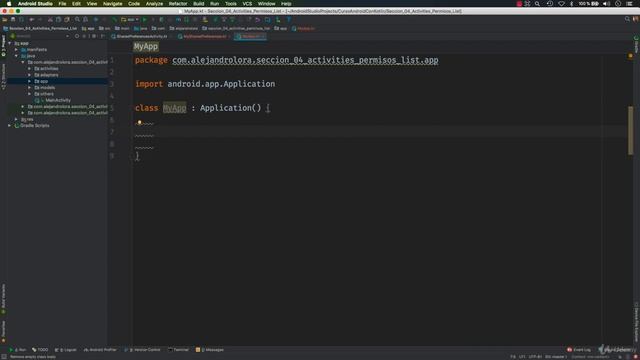
Task: Open the TODO tool window
Action: coord(40,350)
